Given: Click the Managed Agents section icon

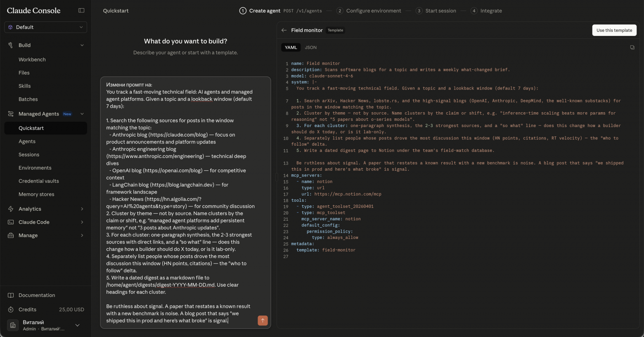Looking at the screenshot, I should [11, 114].
